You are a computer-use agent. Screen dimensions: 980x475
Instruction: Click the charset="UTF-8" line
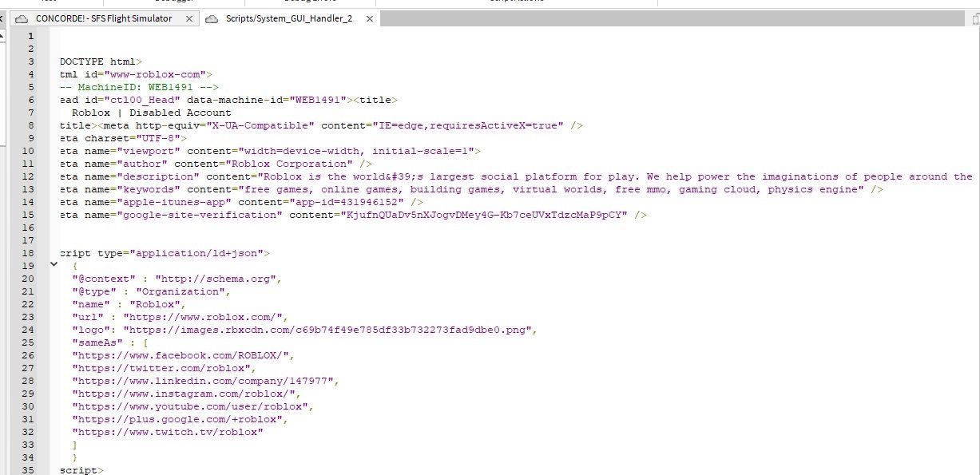[123, 138]
